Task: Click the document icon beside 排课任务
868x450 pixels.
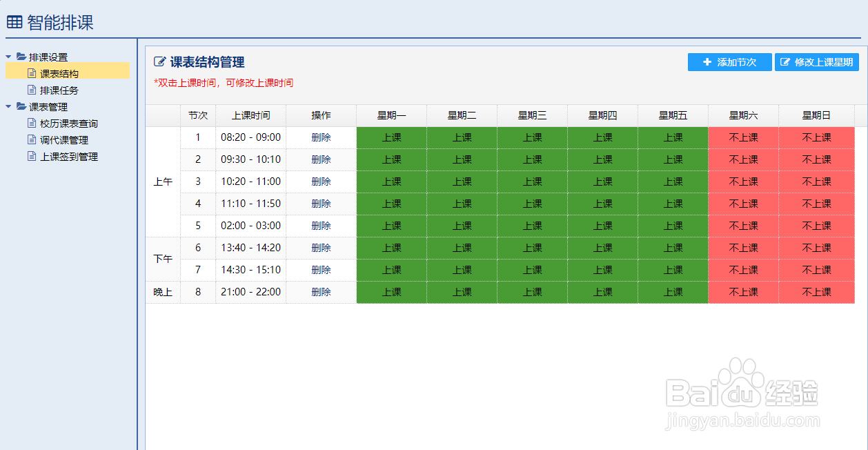Action: 31,90
